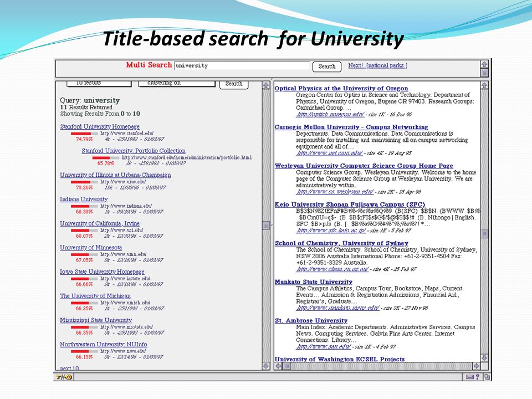This screenshot has width=532, height=399.
Task: Click the 74.79% relevance bar for Stanford Homepage
Action: [x=84, y=134]
